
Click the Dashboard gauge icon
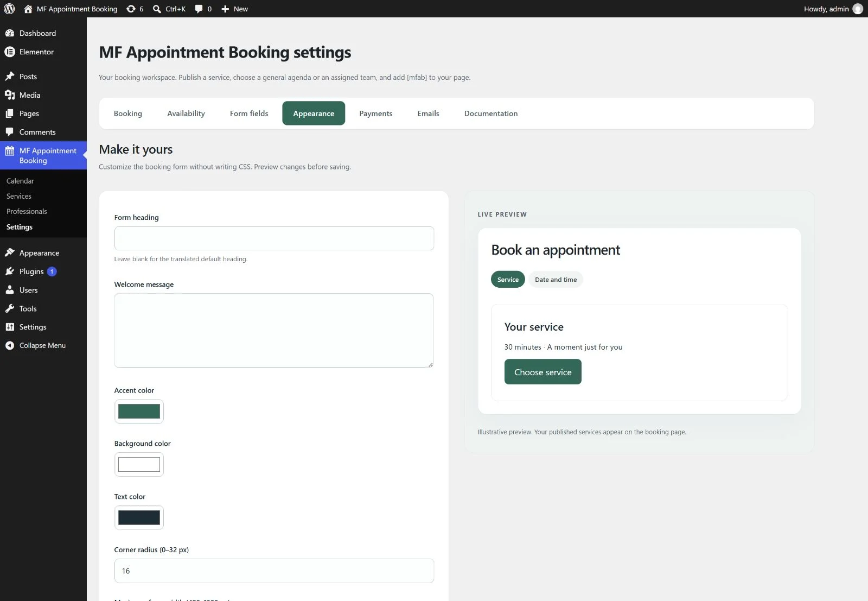point(10,33)
